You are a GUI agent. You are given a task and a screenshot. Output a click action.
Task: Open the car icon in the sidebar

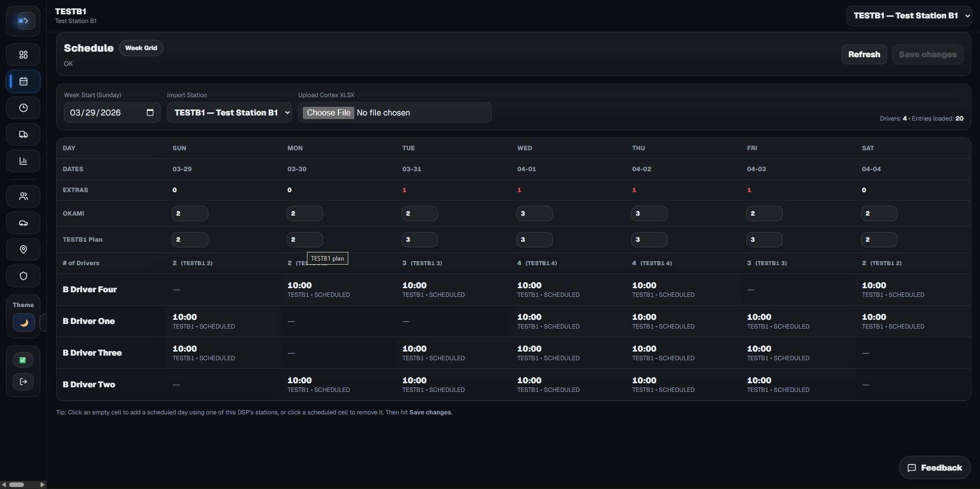pos(23,223)
